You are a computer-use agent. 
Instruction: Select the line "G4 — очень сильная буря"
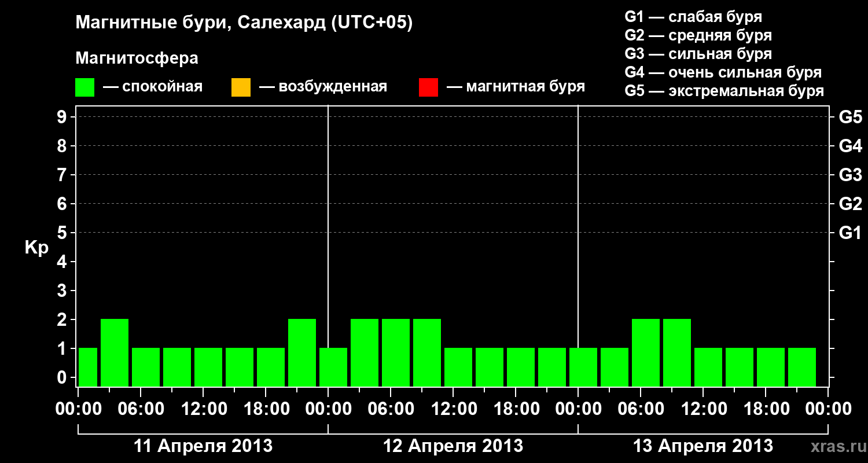coord(723,72)
